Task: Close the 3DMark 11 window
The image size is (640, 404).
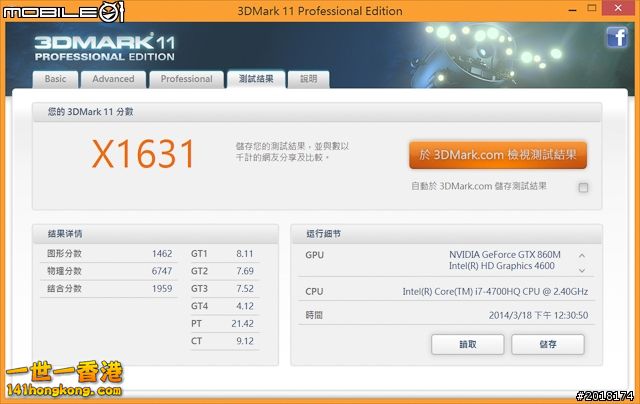Action: pos(618,8)
